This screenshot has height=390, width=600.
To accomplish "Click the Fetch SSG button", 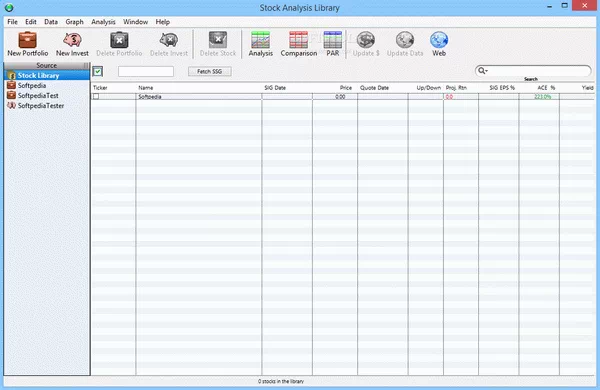I will tap(209, 72).
